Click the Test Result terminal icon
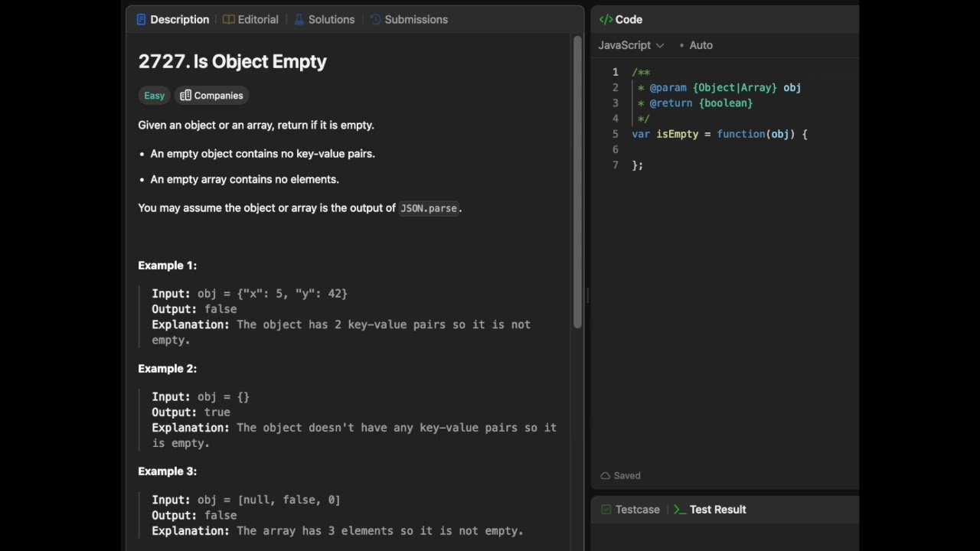Image resolution: width=980 pixels, height=551 pixels. click(679, 510)
